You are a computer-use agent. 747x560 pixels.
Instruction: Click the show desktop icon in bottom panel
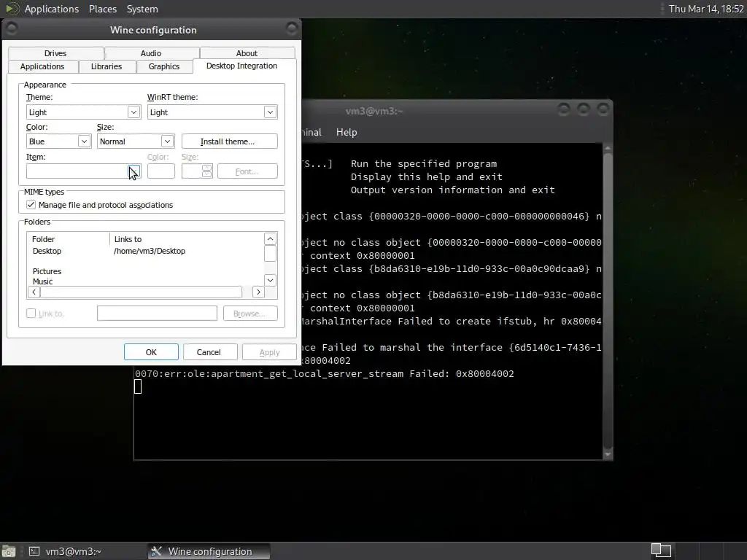pos(9,551)
